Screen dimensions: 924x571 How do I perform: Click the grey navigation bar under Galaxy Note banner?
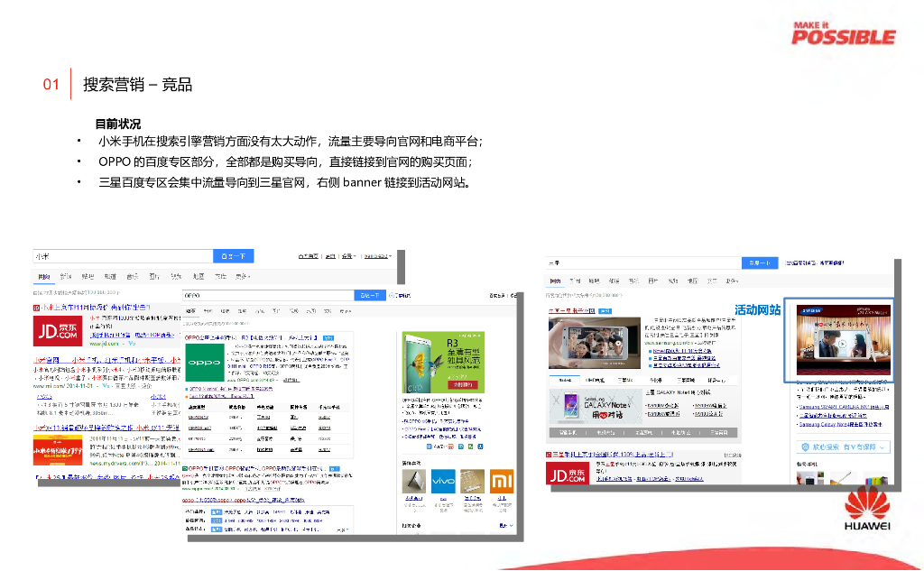point(644,432)
